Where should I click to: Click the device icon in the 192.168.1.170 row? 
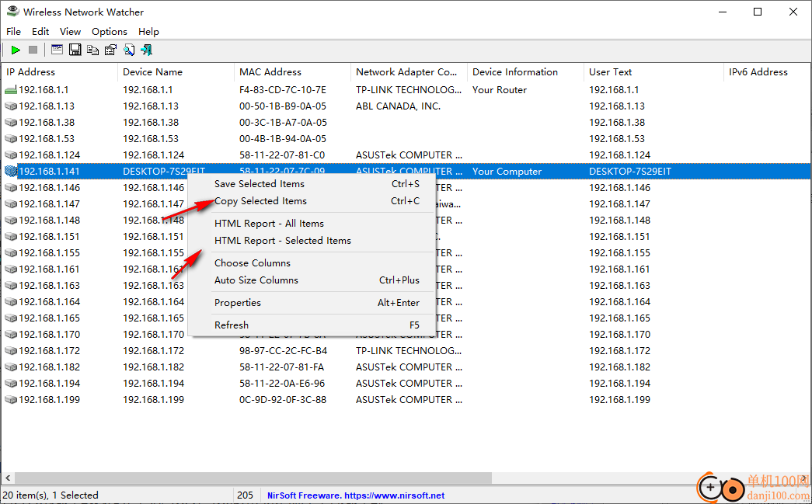click(11, 334)
